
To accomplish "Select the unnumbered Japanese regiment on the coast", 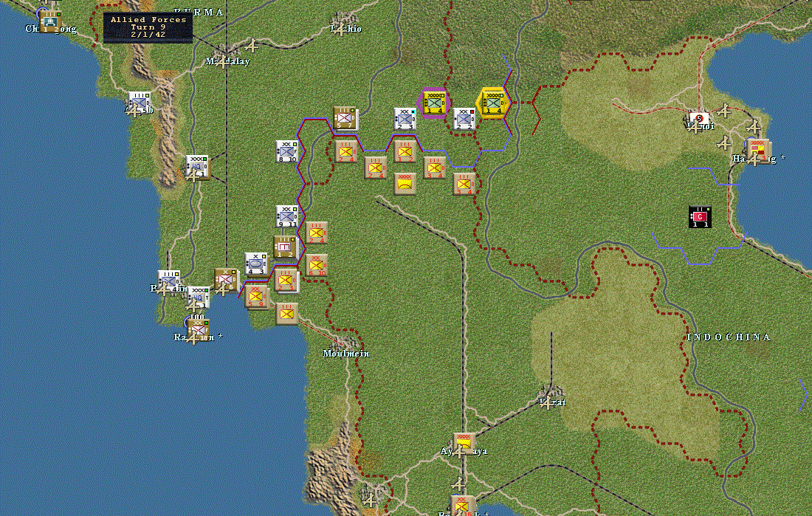I will [287, 314].
